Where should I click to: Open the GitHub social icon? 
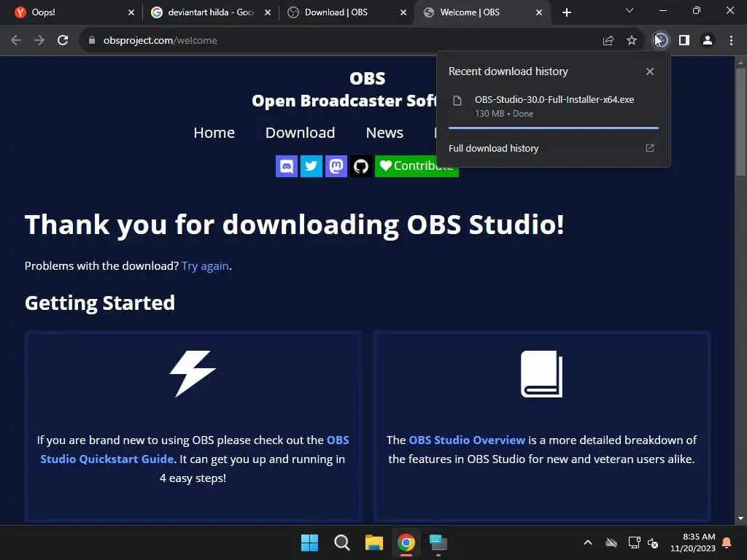(360, 166)
